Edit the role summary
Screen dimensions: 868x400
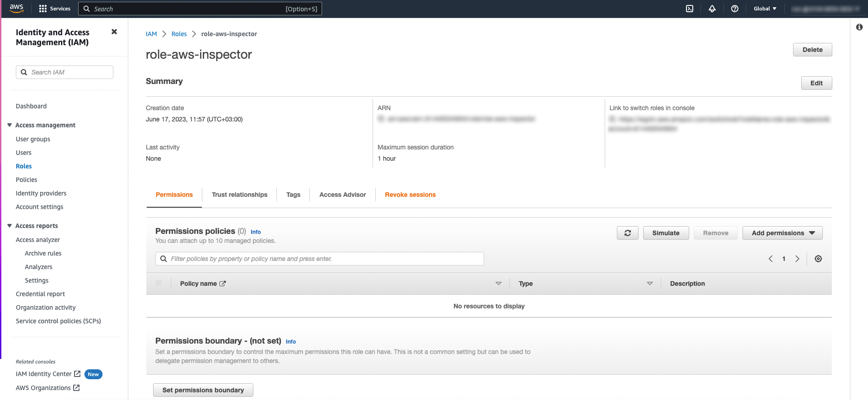click(x=817, y=83)
